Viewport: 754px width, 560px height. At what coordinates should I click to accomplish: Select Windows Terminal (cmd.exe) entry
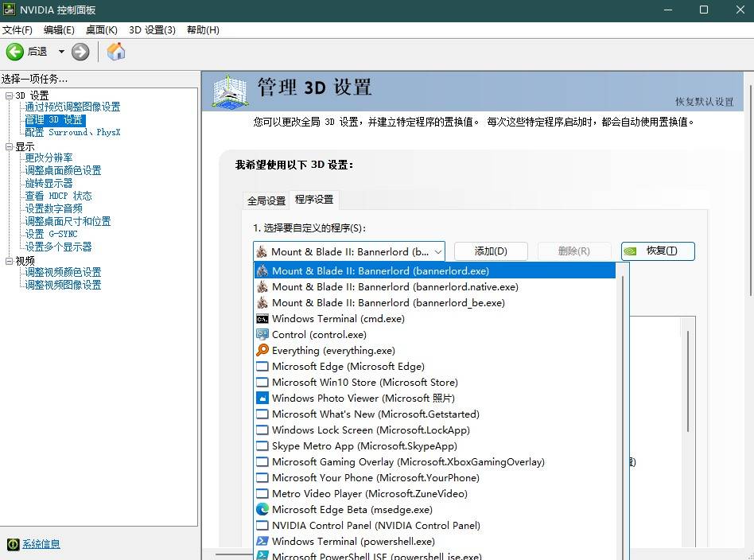coord(435,318)
